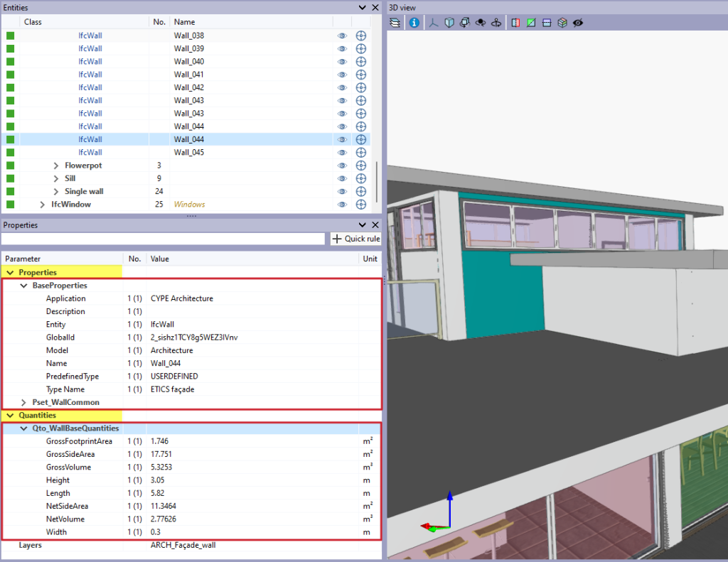Click the Name column header in Entities
This screenshot has height=562, width=728.
click(x=185, y=22)
